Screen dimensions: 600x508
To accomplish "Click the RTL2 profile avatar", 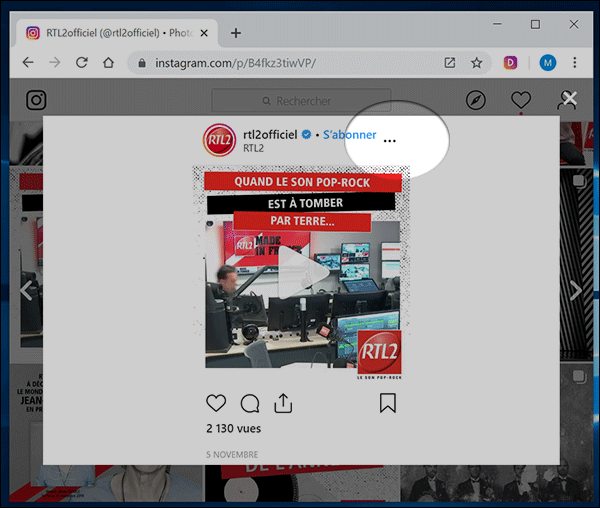I will [x=219, y=141].
